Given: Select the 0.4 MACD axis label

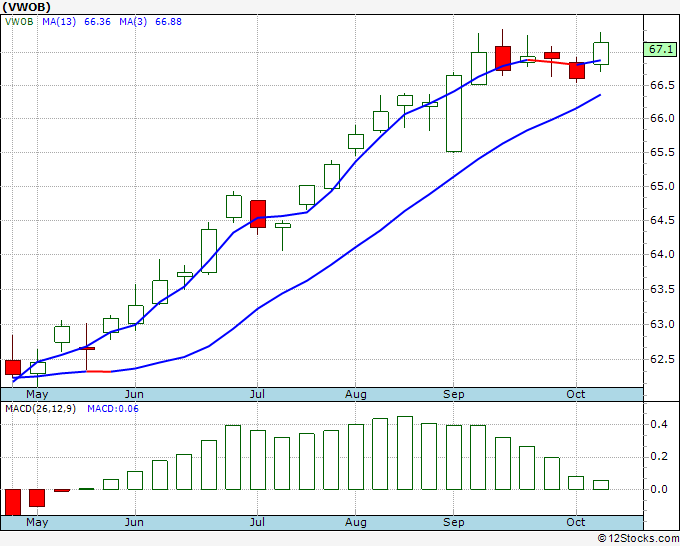Looking at the screenshot, I should tap(658, 424).
